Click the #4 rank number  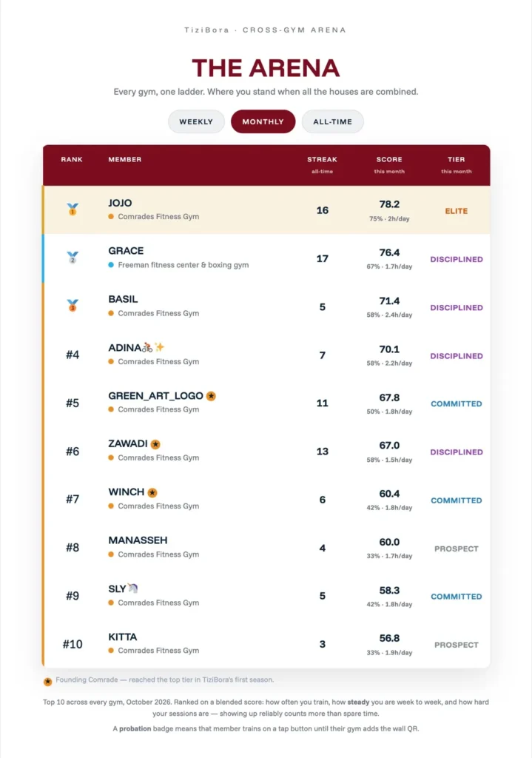pos(73,355)
